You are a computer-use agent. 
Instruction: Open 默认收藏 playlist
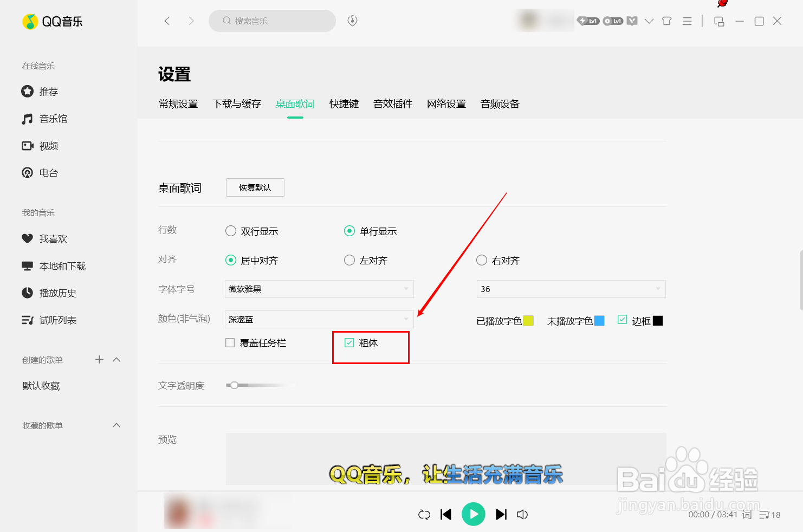(x=41, y=386)
